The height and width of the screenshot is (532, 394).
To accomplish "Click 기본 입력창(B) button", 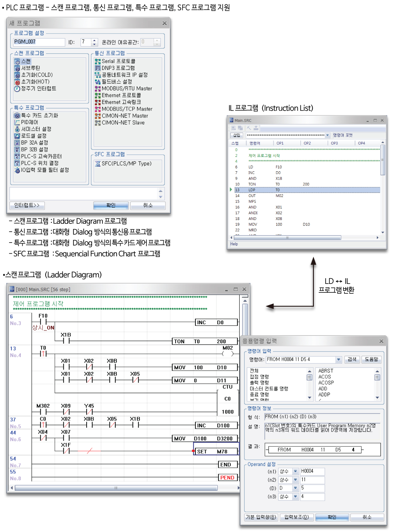I will click(261, 517).
